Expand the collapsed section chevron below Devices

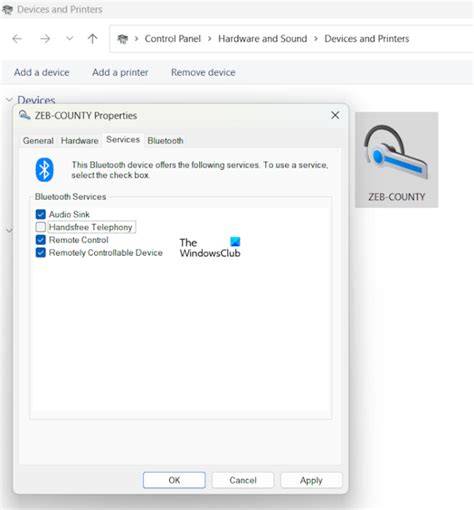[9, 230]
